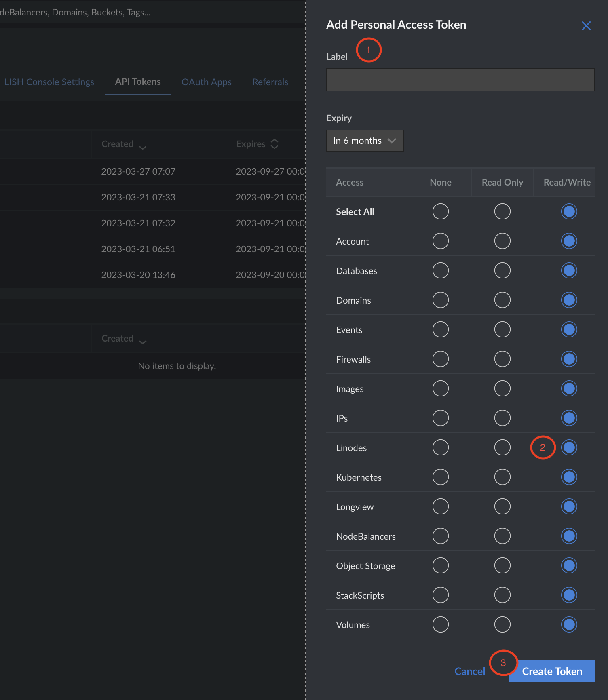The width and height of the screenshot is (608, 700).
Task: Set Account access to Read/Write
Action: (x=569, y=241)
